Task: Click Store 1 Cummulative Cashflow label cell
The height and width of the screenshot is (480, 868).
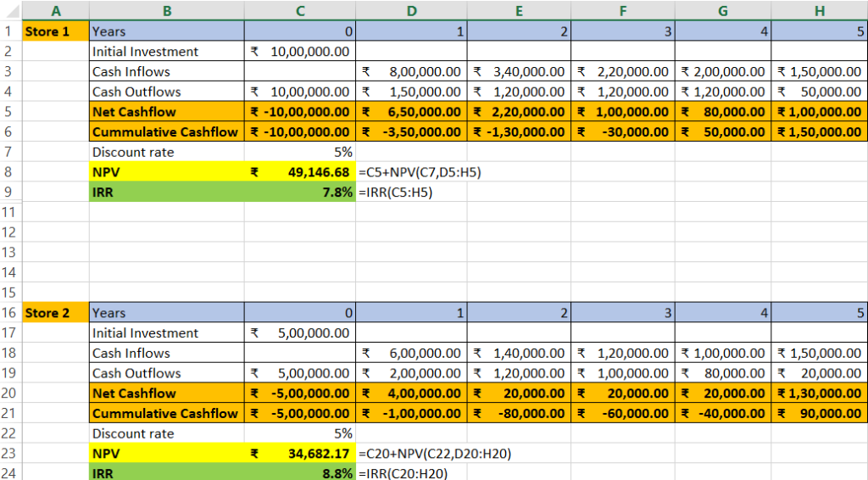Action: click(166, 132)
